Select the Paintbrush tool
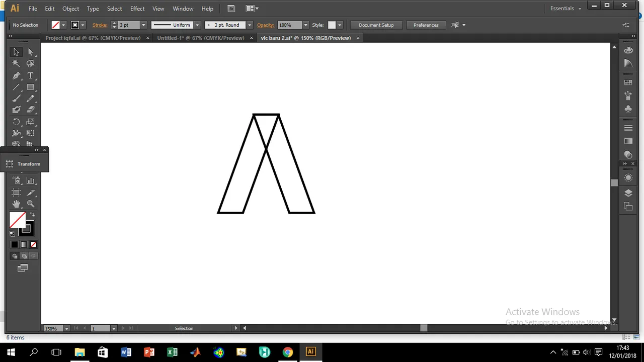The width and height of the screenshot is (644, 362). (x=16, y=99)
